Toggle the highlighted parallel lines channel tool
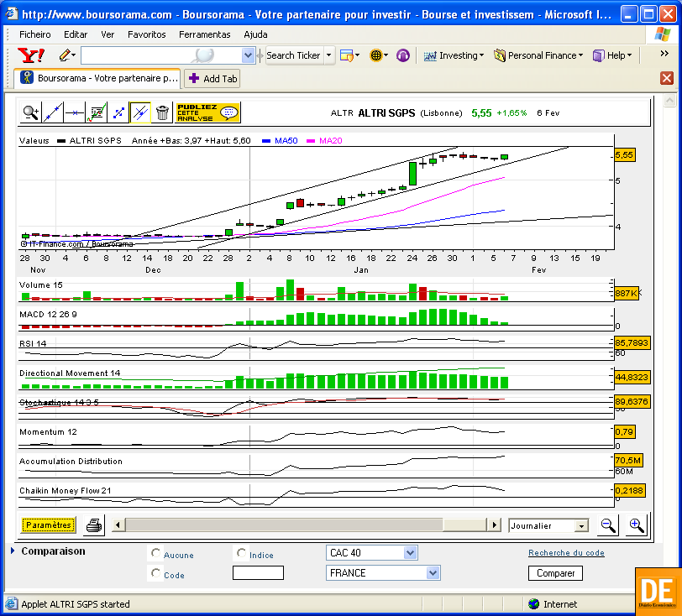 click(x=140, y=113)
